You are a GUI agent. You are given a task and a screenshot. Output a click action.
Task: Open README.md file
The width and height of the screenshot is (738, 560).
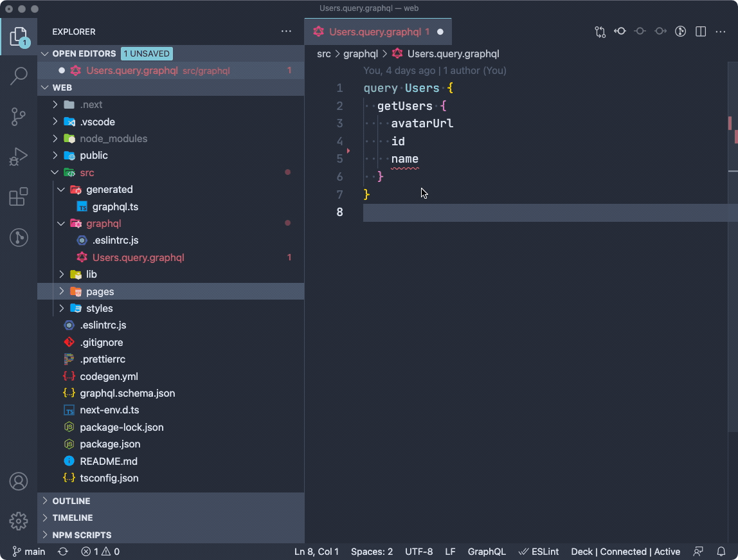click(x=170, y=461)
